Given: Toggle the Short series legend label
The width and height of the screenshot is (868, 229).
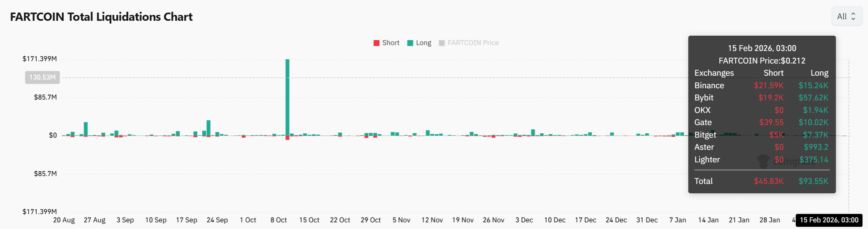Looking at the screenshot, I should [391, 43].
